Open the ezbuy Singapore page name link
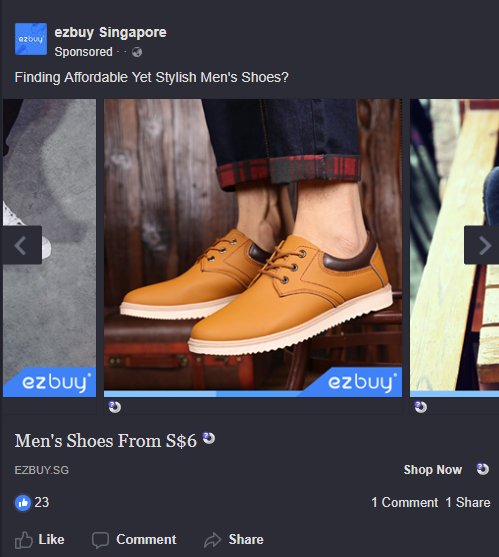This screenshot has width=499, height=557. pos(110,33)
